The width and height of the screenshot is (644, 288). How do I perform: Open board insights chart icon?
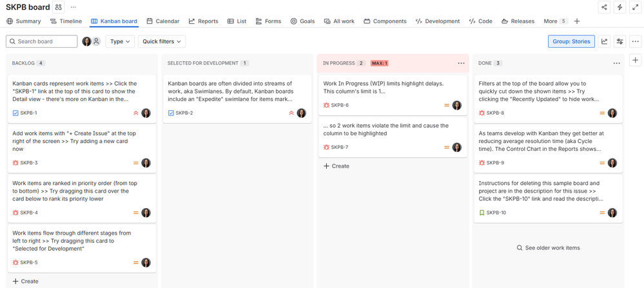tap(604, 41)
